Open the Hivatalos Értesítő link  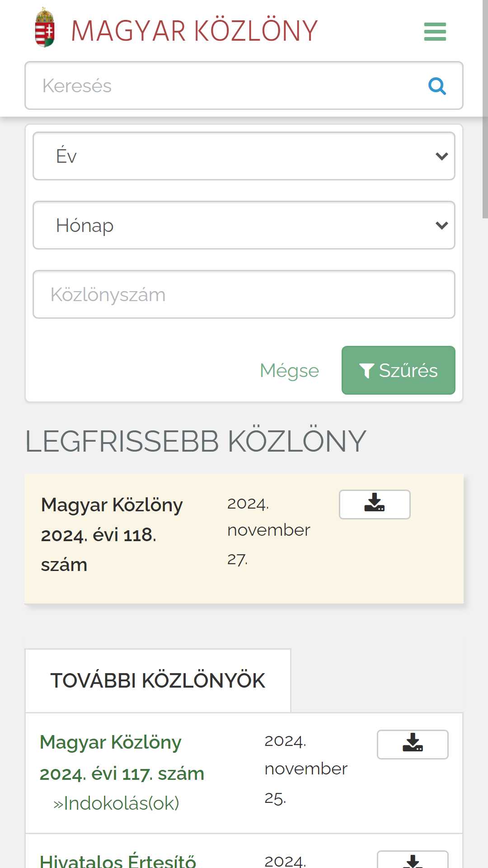(118, 860)
